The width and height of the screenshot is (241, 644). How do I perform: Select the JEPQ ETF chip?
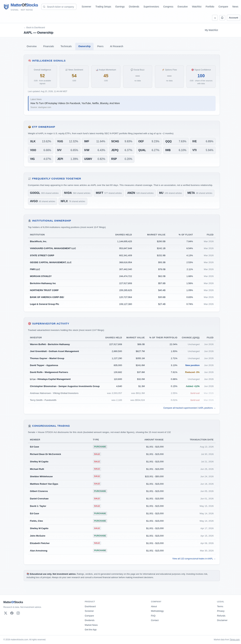click(x=122, y=150)
